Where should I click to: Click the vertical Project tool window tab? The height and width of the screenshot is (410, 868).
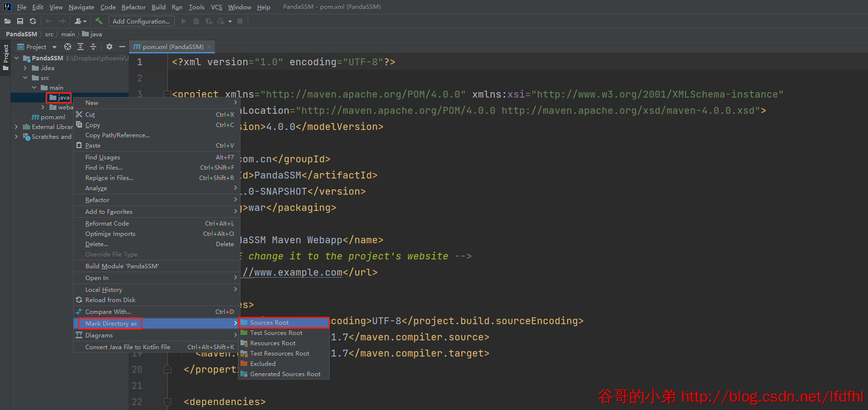[6, 57]
